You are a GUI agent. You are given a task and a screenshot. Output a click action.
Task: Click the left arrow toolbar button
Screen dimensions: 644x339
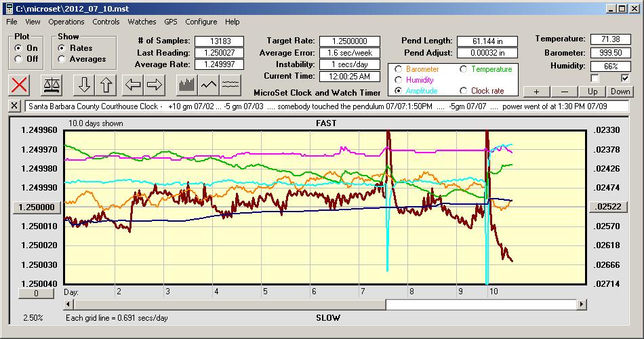point(133,85)
